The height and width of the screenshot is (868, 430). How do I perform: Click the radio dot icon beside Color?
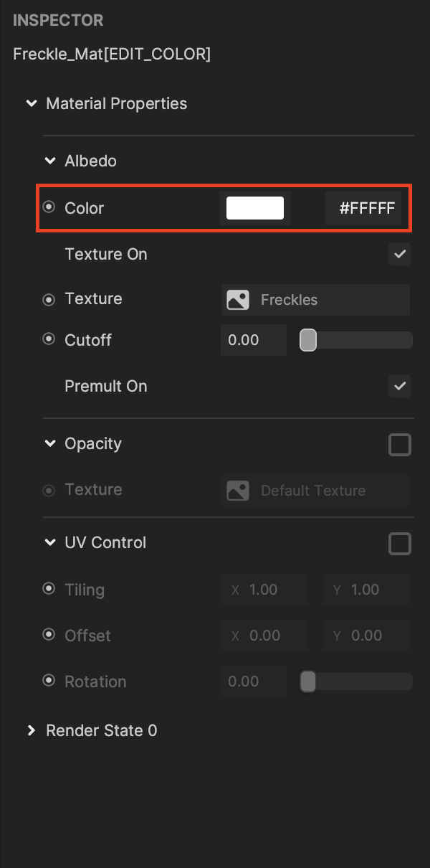49,207
